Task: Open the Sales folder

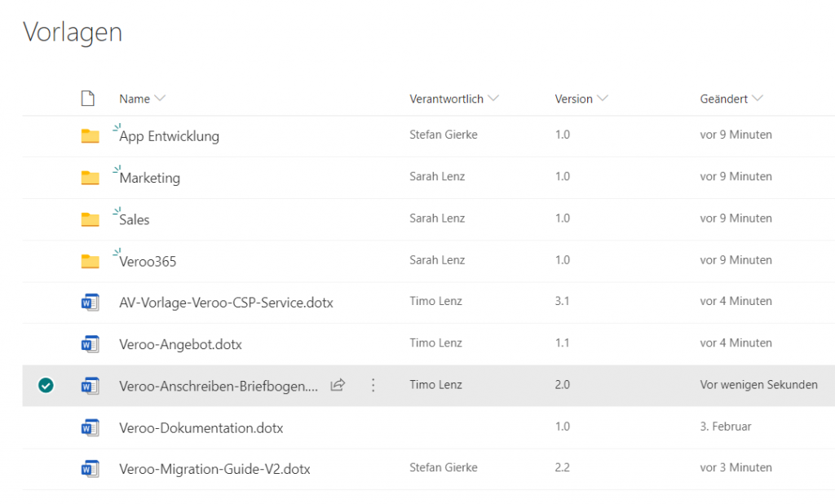Action: (135, 219)
